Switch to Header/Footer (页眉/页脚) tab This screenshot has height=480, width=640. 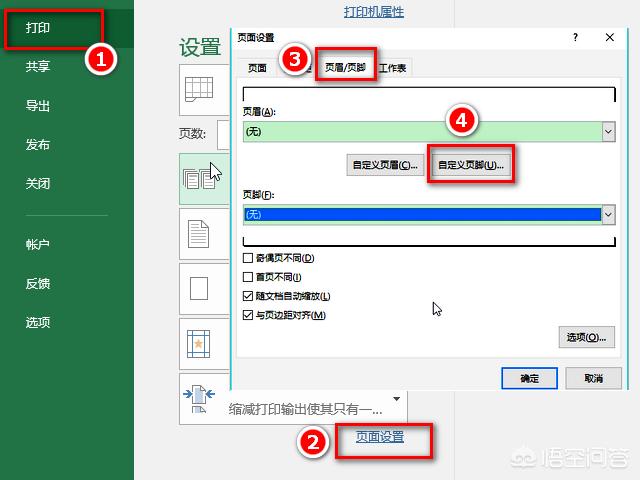(x=345, y=67)
